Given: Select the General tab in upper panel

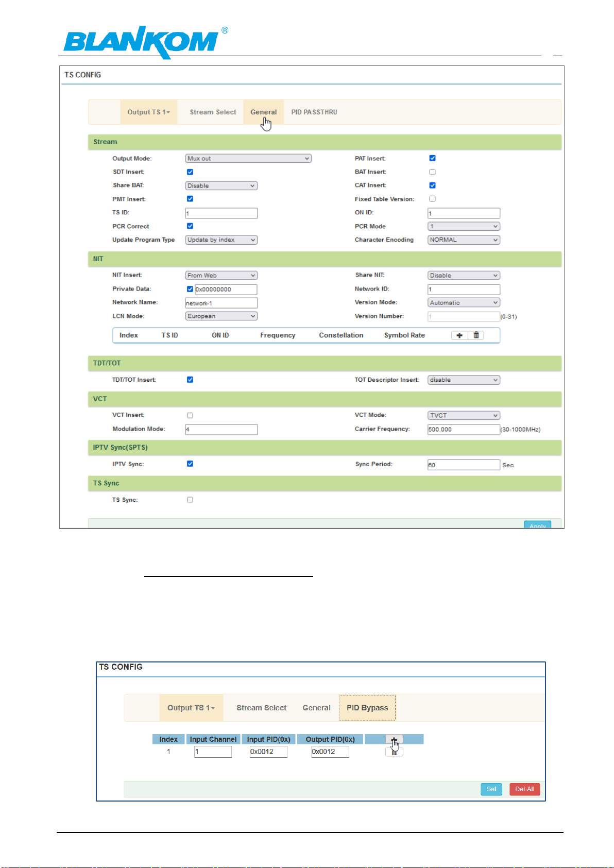Looking at the screenshot, I should (x=264, y=112).
